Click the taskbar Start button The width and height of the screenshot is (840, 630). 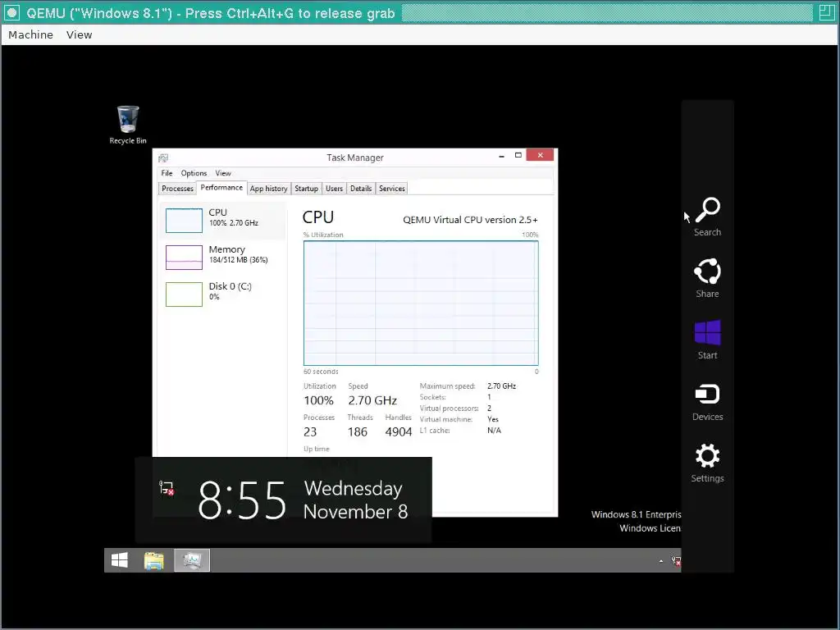[x=120, y=560]
